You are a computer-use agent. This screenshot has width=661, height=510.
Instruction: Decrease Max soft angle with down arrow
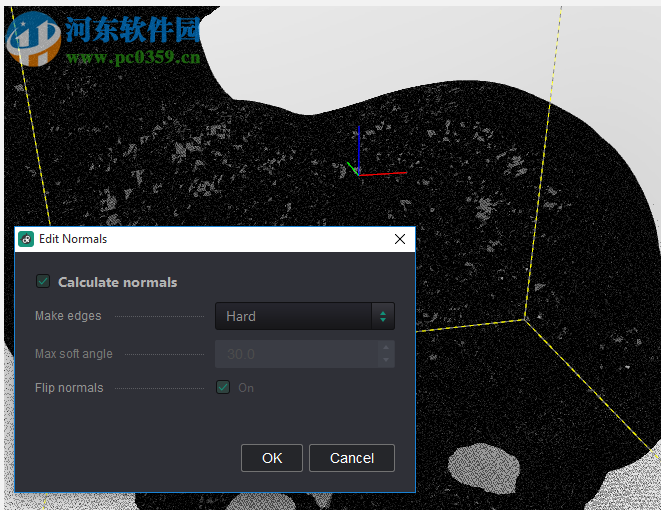(386, 360)
